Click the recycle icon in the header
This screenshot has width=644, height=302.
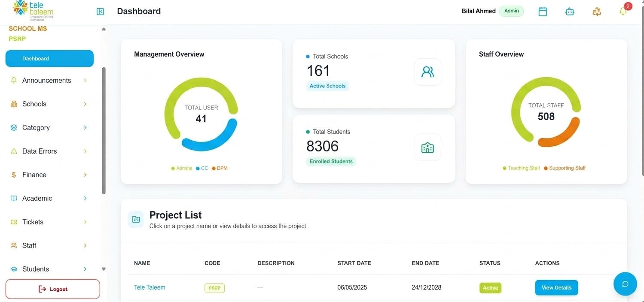597,12
